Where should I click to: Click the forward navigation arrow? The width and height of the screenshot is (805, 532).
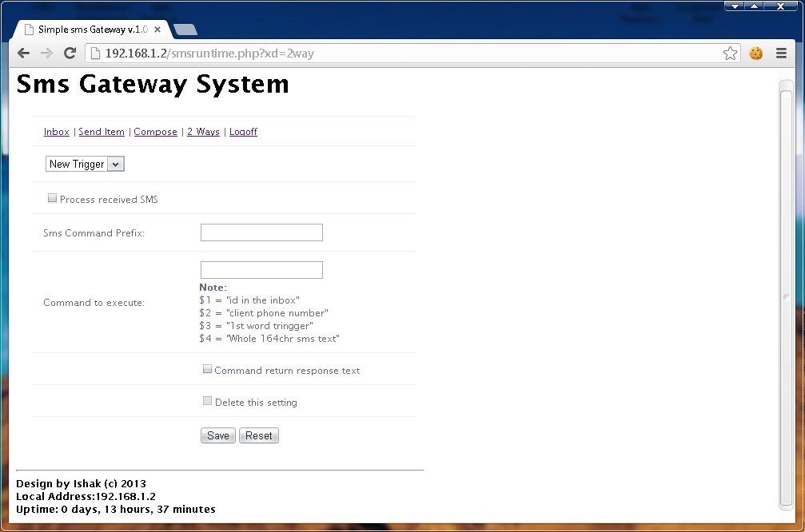[46, 53]
